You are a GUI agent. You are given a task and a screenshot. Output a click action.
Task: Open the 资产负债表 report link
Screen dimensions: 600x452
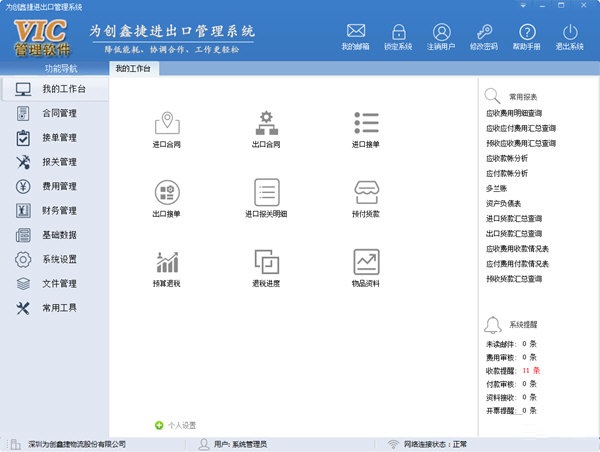(504, 203)
